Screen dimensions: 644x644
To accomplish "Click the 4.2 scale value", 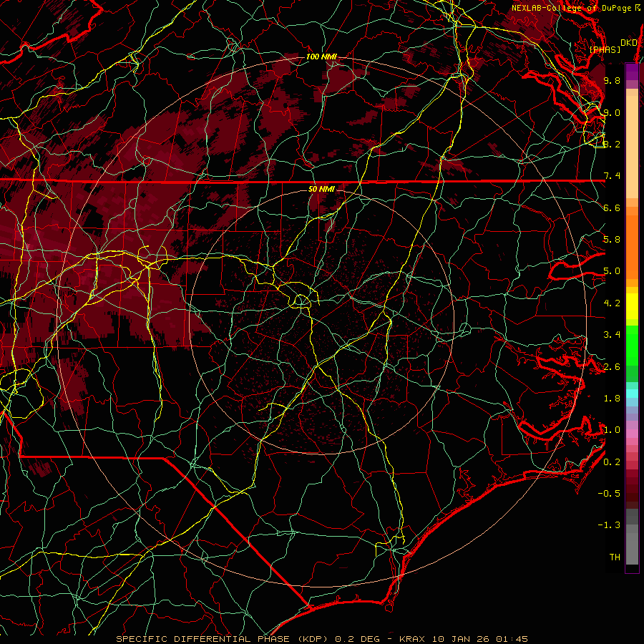I will point(612,303).
